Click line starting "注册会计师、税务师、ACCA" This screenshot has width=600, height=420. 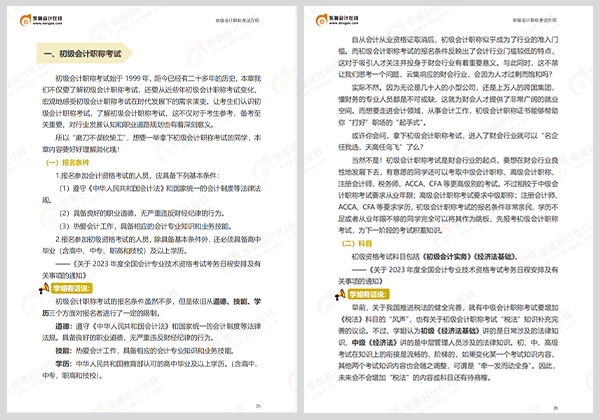(448, 184)
